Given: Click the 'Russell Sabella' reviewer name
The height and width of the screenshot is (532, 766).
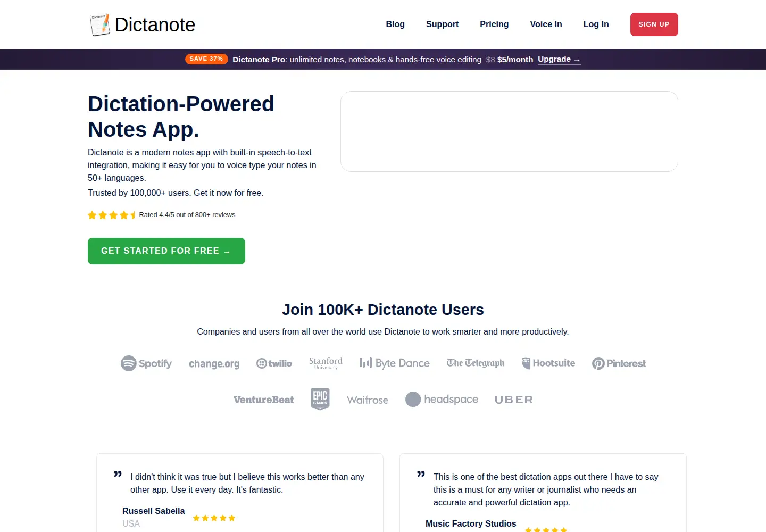Looking at the screenshot, I should (x=153, y=511).
